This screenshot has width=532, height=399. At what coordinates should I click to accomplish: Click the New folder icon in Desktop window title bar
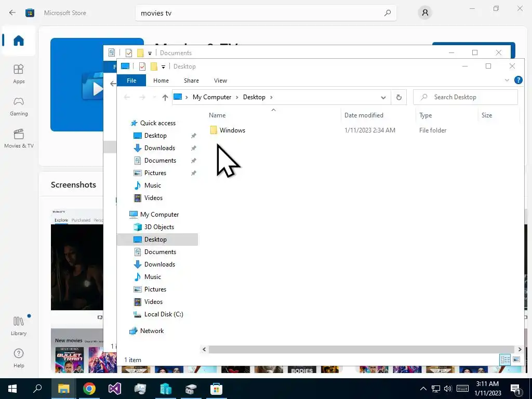tap(154, 66)
